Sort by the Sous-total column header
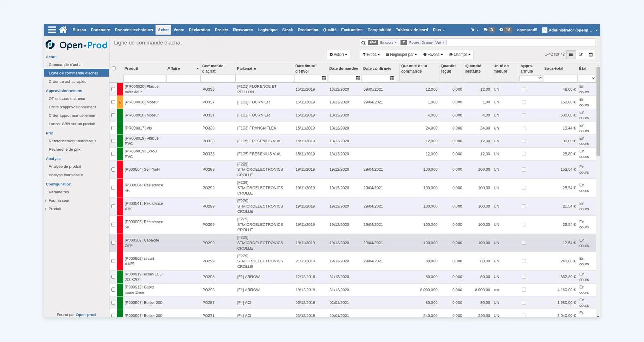644x342 pixels. [x=554, y=68]
